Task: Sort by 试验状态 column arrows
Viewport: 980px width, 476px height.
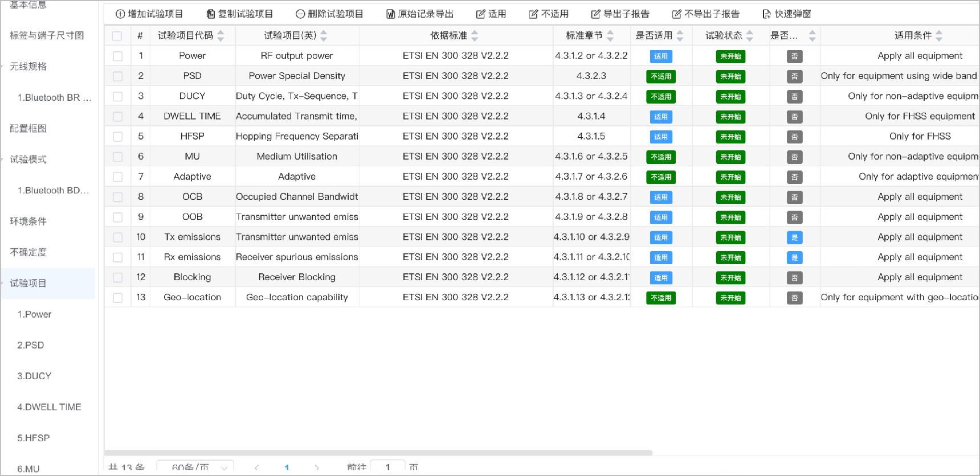Action: click(750, 36)
